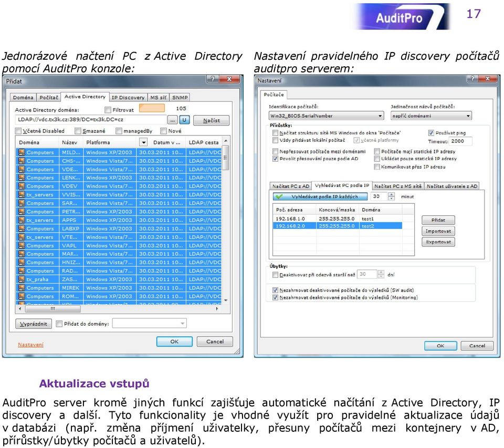Image resolution: width=504 pixels, height=448 pixels.
Task: Toggle the managedBy checkbox
Action: pyautogui.click(x=119, y=131)
